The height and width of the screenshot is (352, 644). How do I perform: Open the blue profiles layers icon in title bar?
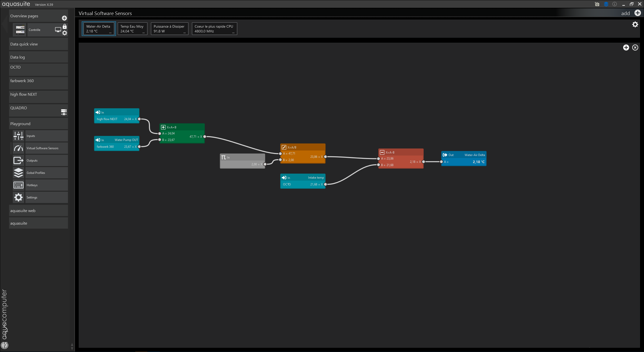point(606,4)
